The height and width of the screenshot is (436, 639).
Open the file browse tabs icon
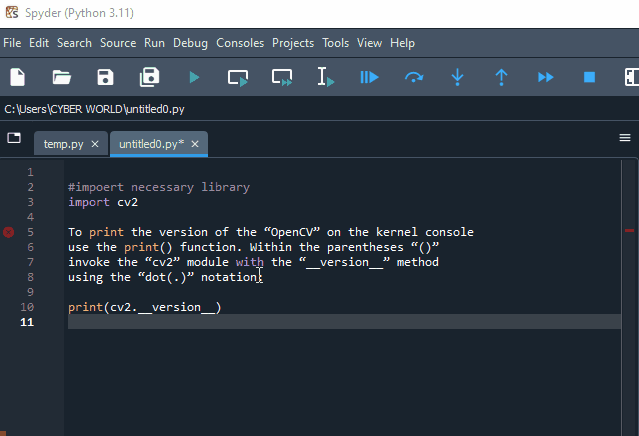(14, 138)
